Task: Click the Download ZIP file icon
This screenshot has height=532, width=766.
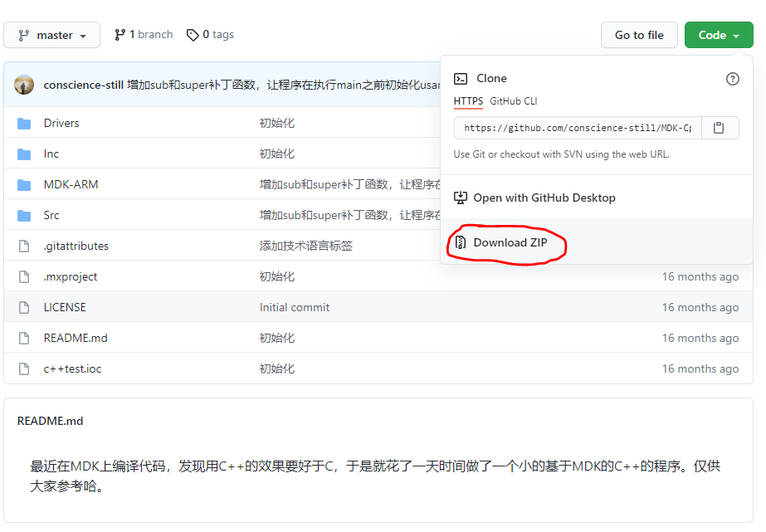Action: [x=461, y=243]
